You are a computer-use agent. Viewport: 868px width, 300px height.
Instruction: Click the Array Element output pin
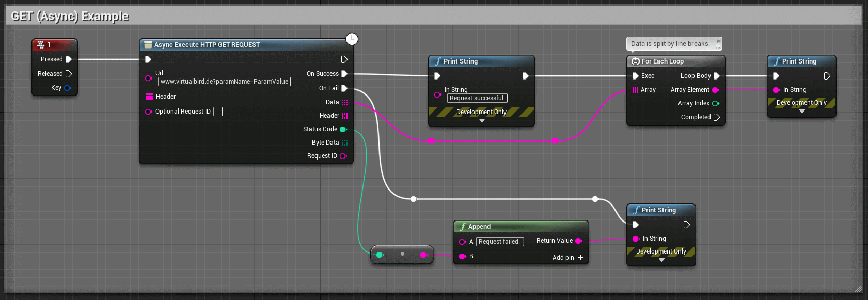coord(716,90)
